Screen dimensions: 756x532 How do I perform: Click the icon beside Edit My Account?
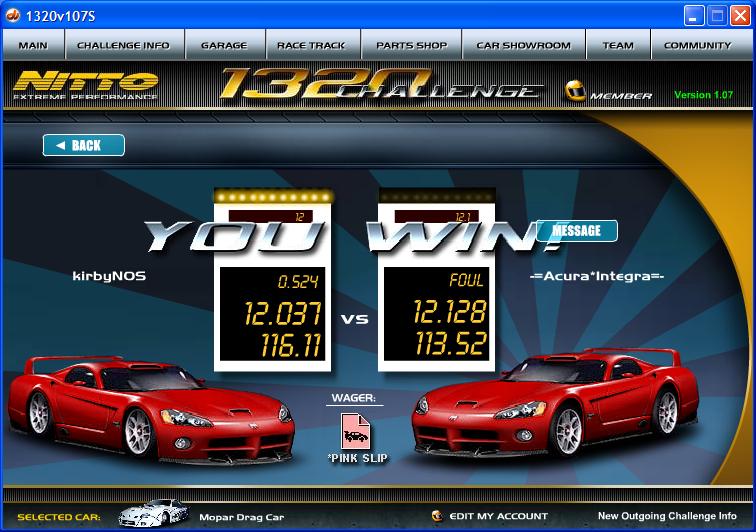coord(437,516)
